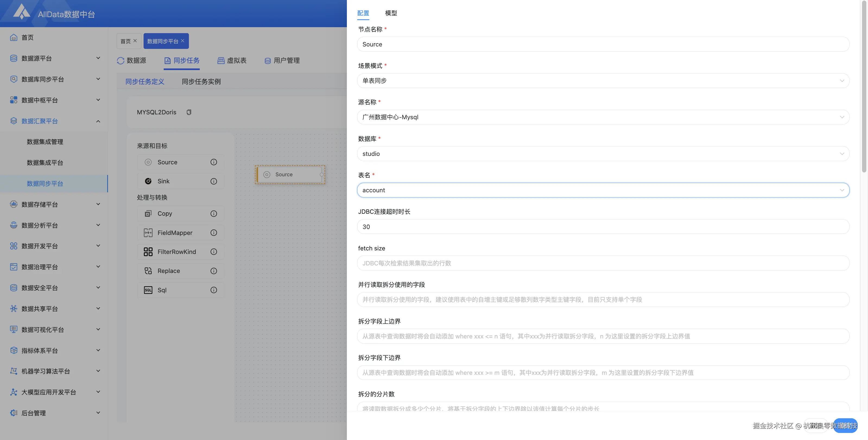Switch to the 模型 tab
Image resolution: width=868 pixels, height=440 pixels.
[391, 13]
